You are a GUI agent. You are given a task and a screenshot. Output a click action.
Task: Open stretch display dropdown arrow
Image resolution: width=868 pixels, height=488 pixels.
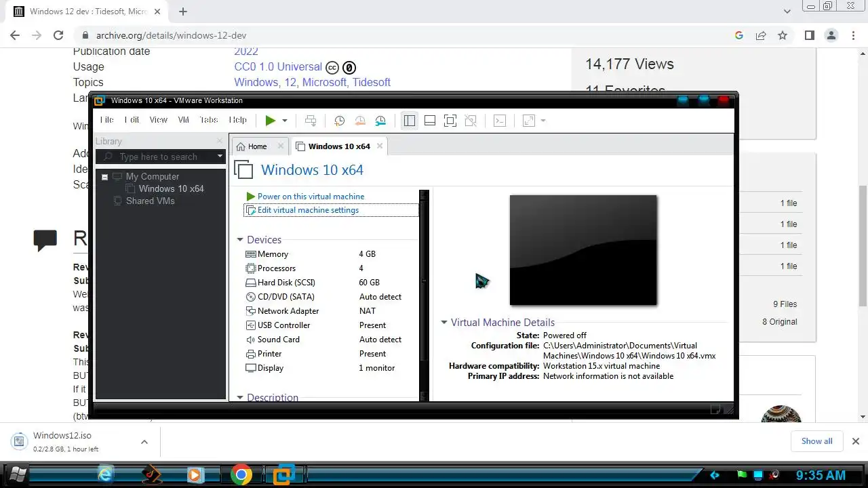pyautogui.click(x=543, y=121)
